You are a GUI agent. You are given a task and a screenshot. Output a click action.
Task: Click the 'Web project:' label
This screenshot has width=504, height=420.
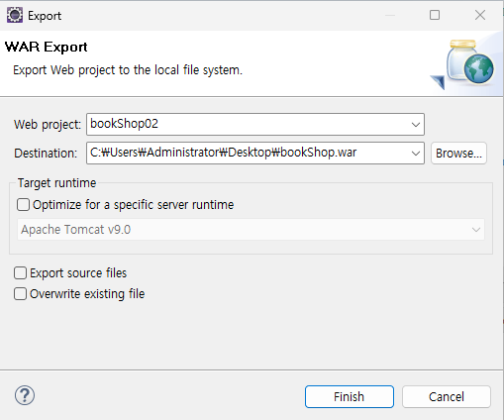coord(48,125)
